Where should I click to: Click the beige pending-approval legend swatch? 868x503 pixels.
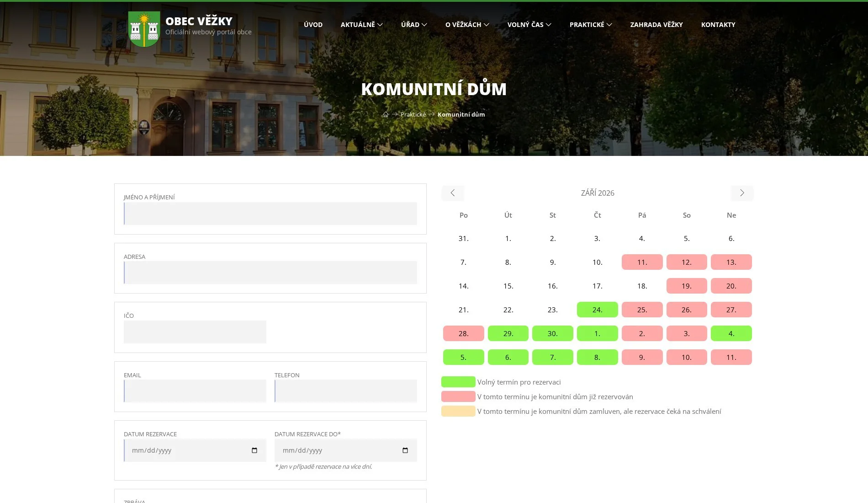coord(458,411)
